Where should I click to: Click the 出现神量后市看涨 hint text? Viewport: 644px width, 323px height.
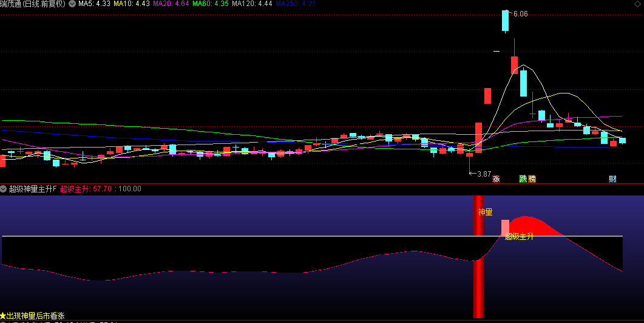[35, 316]
